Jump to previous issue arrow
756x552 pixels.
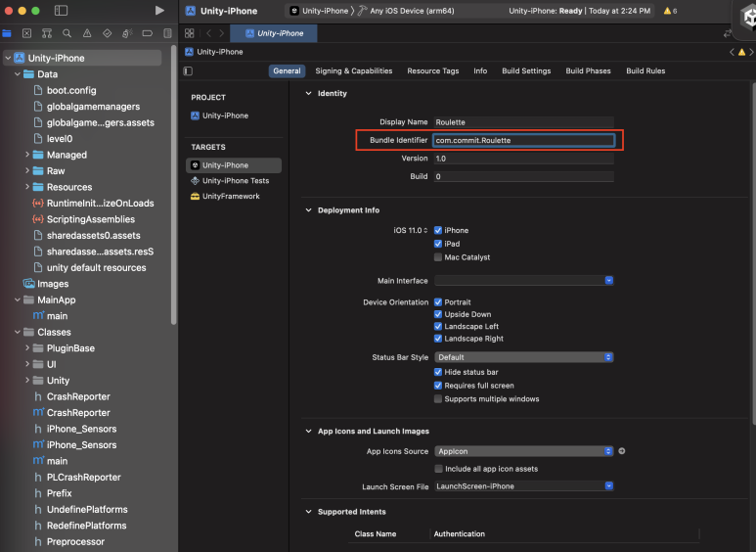(x=732, y=52)
